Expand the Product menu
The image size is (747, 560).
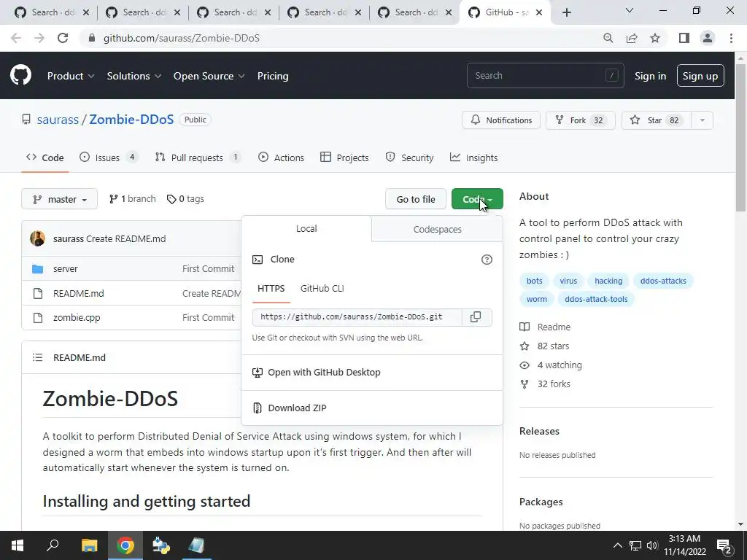click(71, 76)
